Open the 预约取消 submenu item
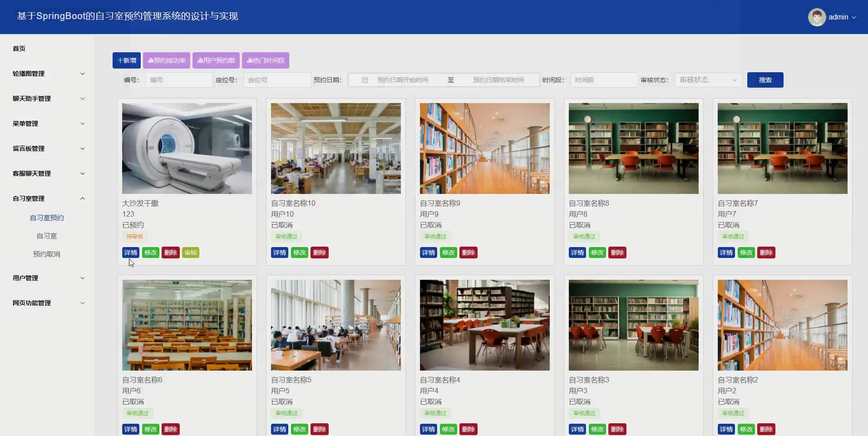The width and height of the screenshot is (868, 436). (47, 254)
